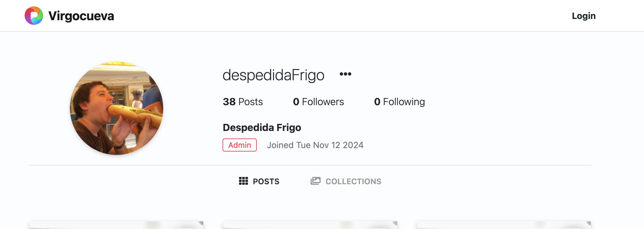Click the Admin badge

240,145
